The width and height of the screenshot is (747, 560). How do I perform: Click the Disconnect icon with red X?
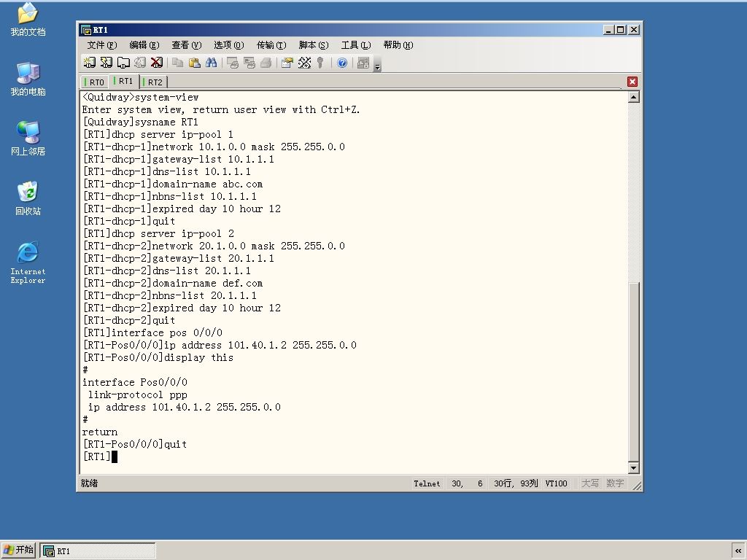(x=156, y=63)
